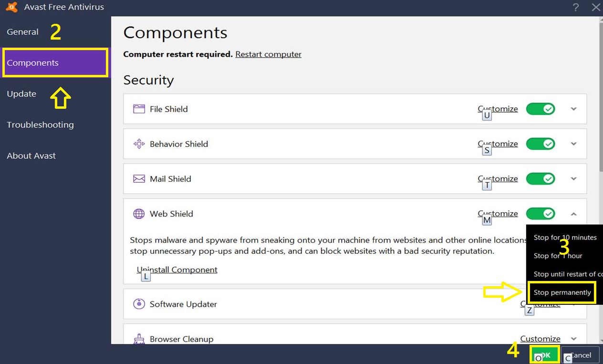
Task: Click the Browser Cleanup broom icon
Action: click(x=139, y=339)
